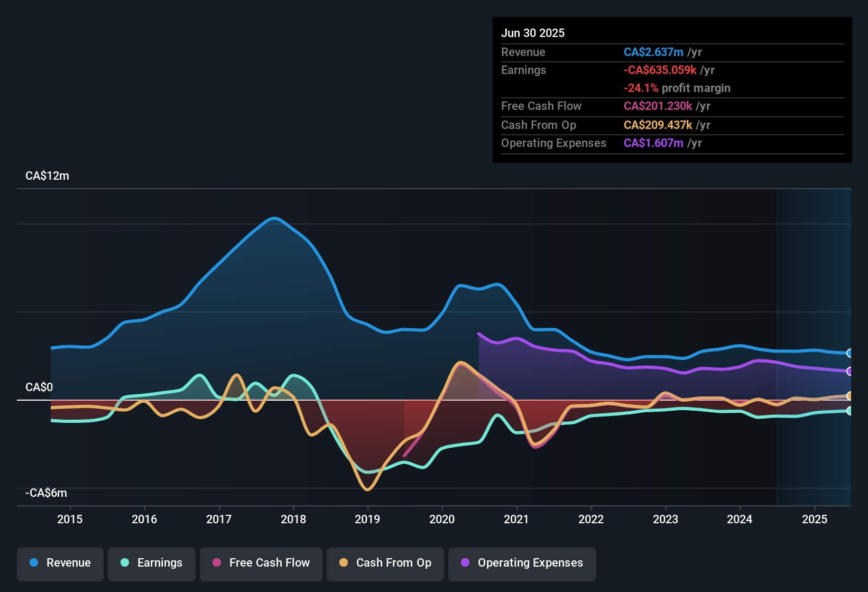Viewport: 868px width, 592px height.
Task: Click the purple Operating Expenses endpoint marker
Action: click(849, 372)
